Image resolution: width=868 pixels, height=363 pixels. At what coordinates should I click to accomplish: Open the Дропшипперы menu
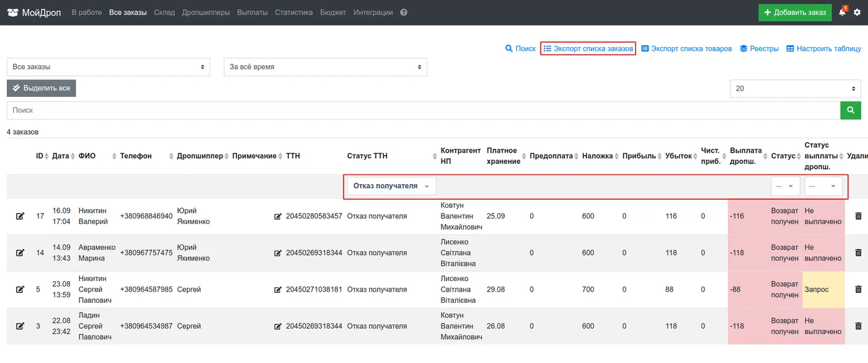coord(206,12)
